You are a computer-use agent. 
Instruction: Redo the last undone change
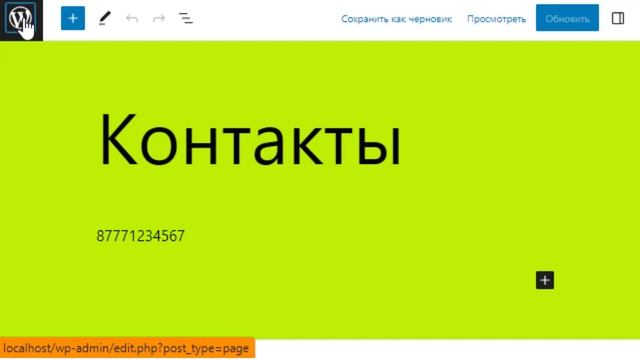click(x=159, y=18)
